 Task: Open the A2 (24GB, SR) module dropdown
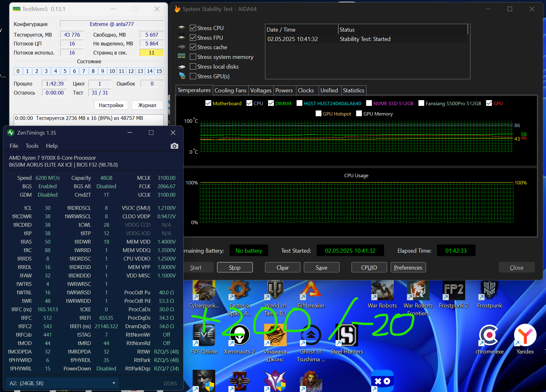point(62,383)
